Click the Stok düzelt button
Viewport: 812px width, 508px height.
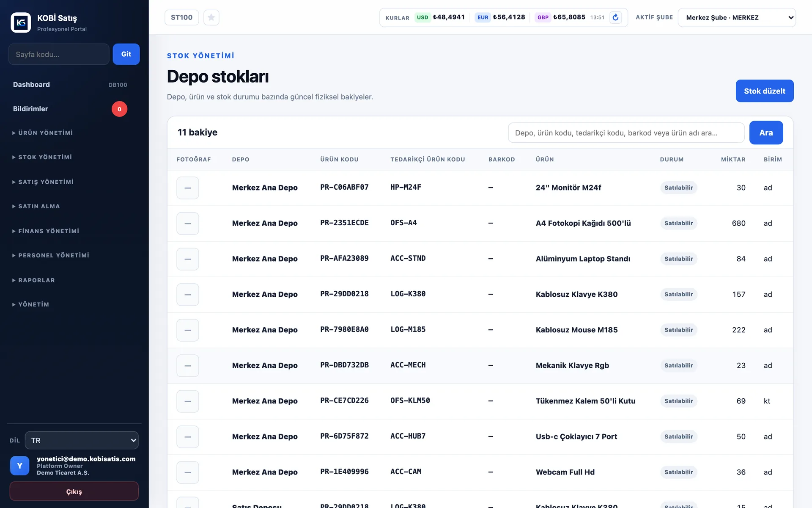click(x=765, y=91)
